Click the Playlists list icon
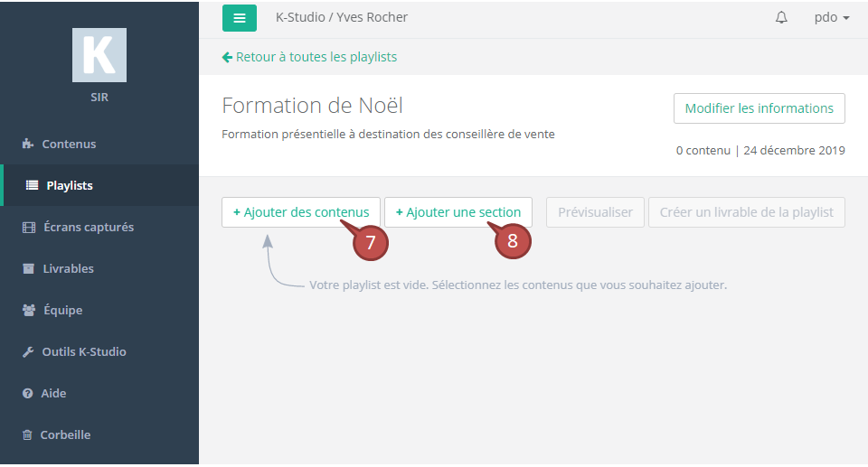The height and width of the screenshot is (467, 868). 32,185
